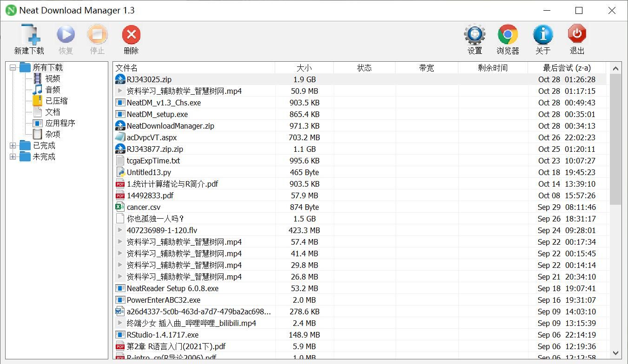
Task: Select the RJ343025.zip download row
Action: click(x=149, y=79)
